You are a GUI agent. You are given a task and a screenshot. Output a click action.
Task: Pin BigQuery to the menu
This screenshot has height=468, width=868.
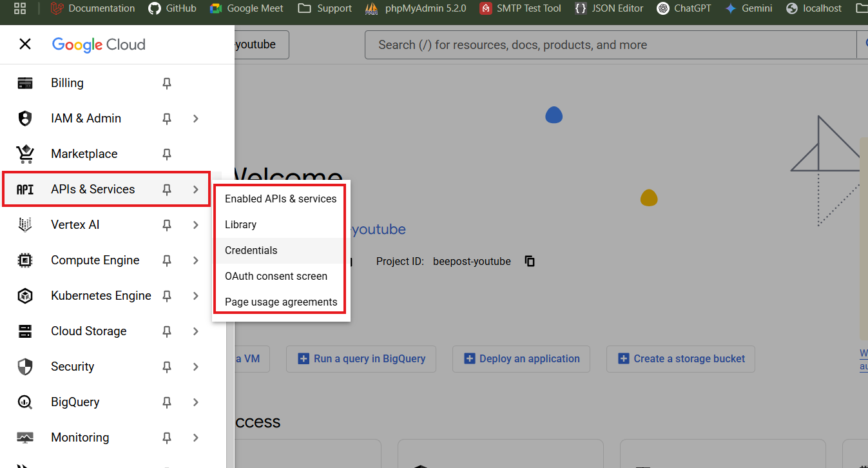[167, 402]
